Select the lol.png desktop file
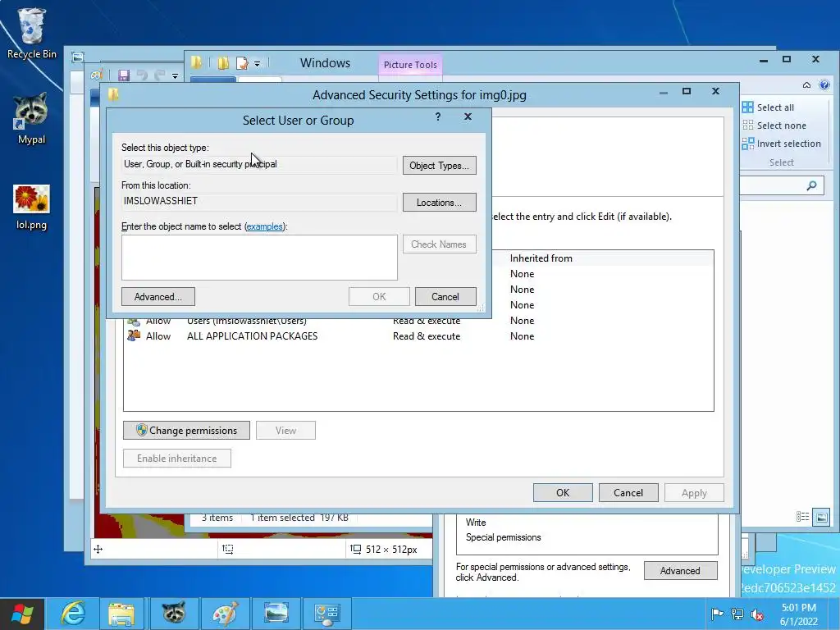Viewport: 840px width, 630px height. coord(32,208)
